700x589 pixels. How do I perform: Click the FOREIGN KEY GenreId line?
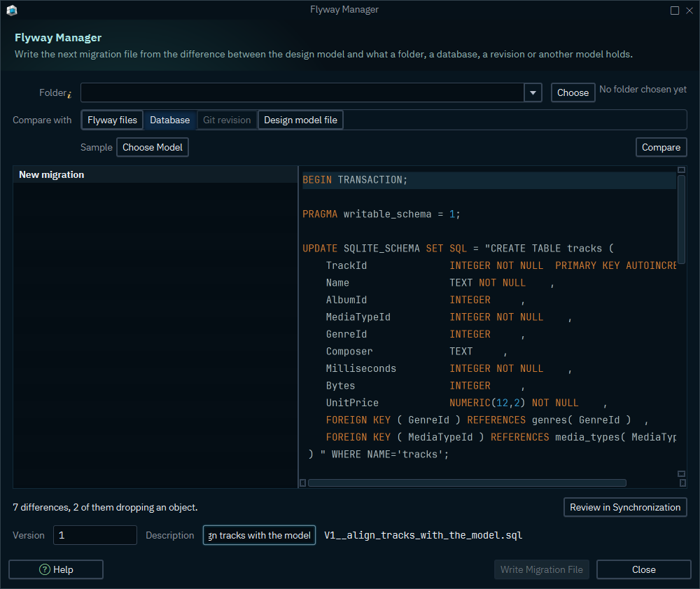click(x=487, y=420)
